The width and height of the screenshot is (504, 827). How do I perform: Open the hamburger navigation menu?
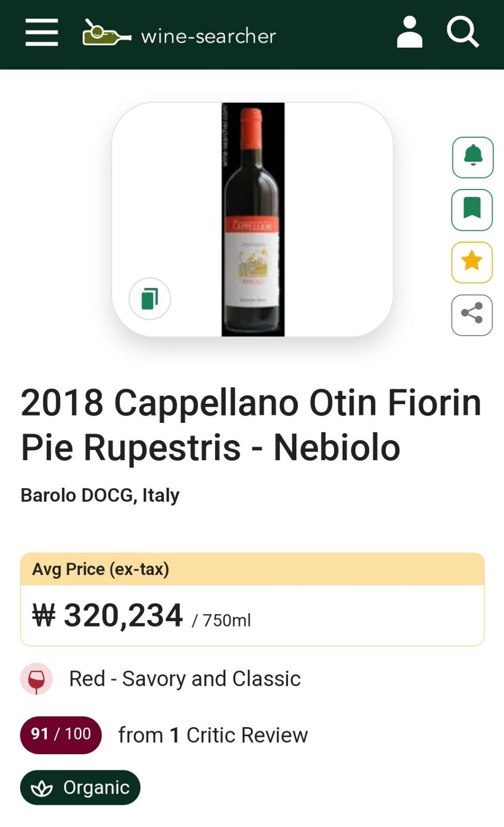tap(42, 32)
